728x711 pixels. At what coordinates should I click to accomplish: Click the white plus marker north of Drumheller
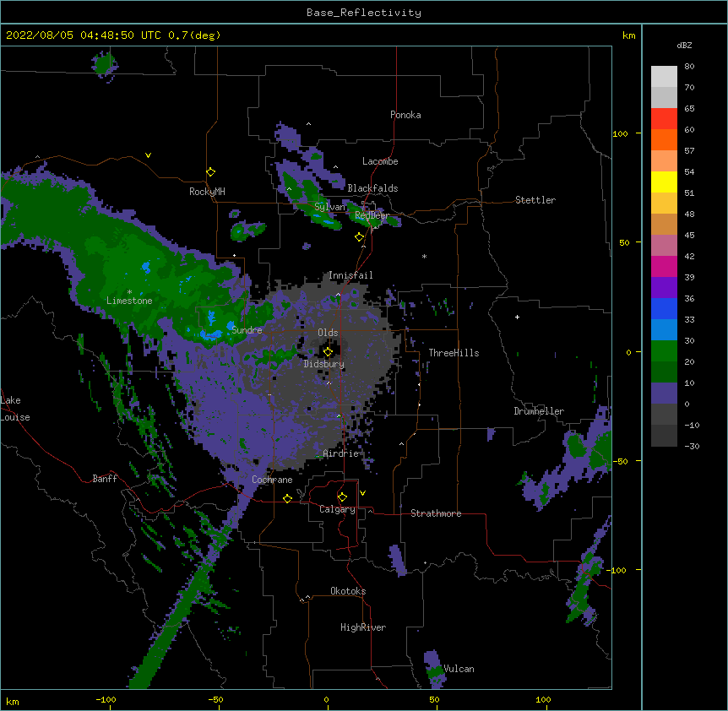pyautogui.click(x=517, y=317)
